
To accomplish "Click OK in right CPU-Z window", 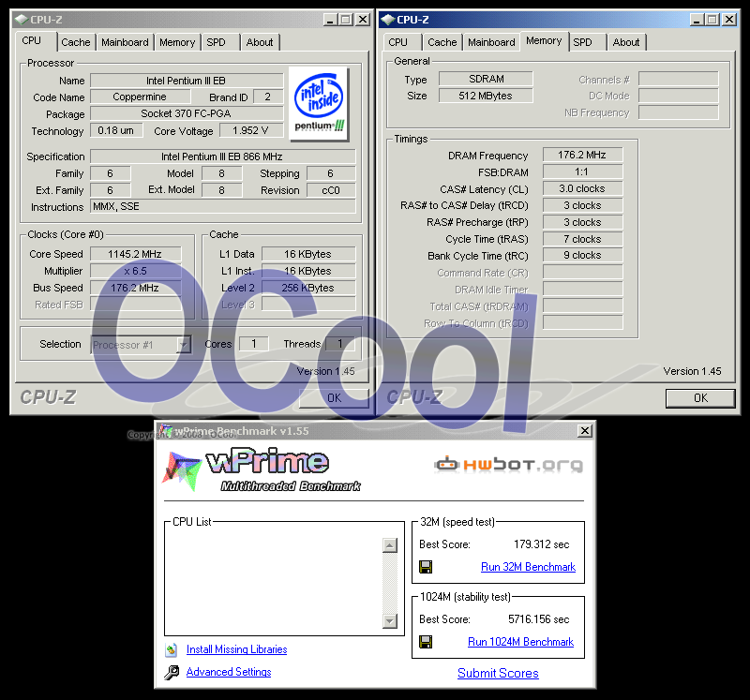I will (700, 398).
